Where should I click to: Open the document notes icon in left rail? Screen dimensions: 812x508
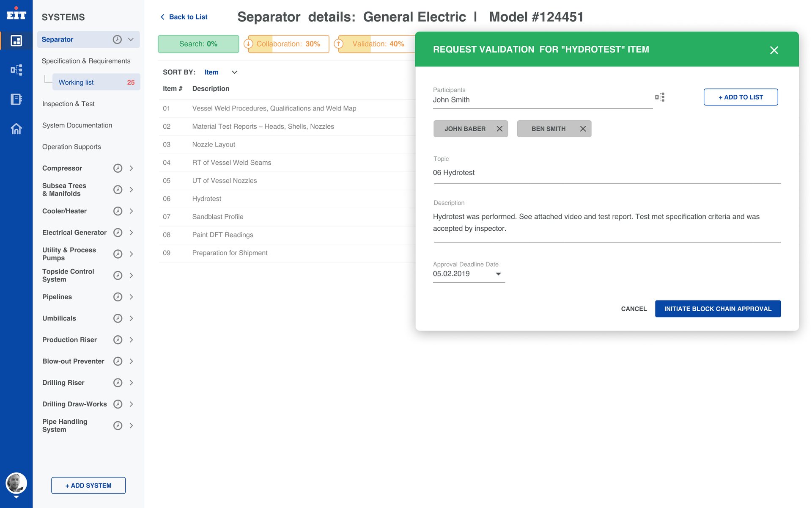pyautogui.click(x=16, y=99)
